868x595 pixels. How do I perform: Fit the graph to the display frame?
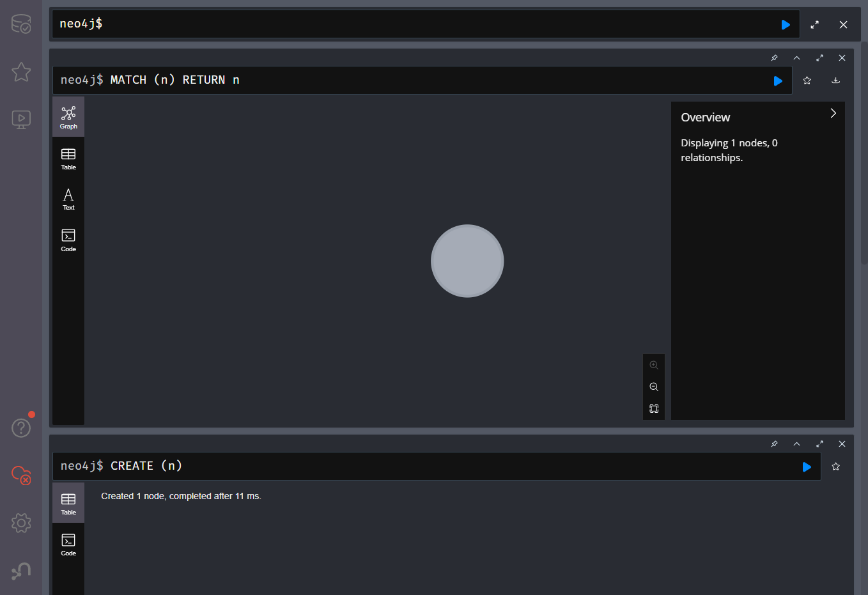tap(653, 408)
